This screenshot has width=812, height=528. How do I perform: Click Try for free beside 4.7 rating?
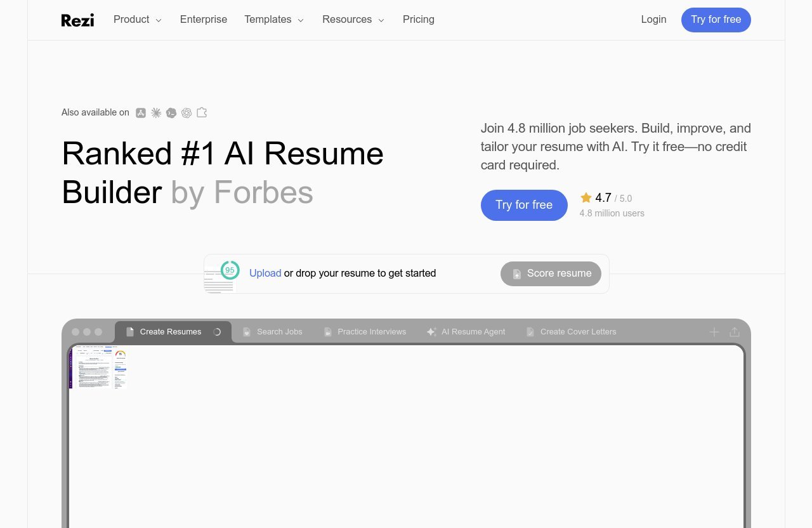524,205
